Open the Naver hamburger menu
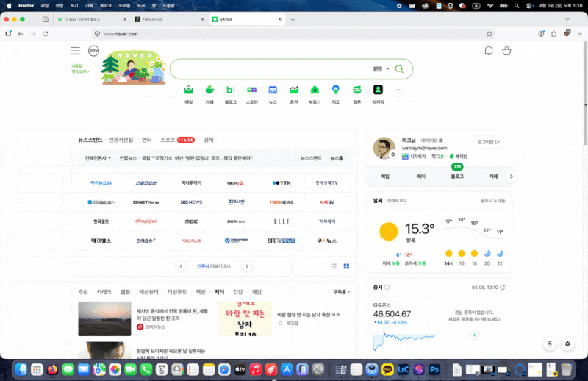Screen dimensions: 588x381 [76, 51]
